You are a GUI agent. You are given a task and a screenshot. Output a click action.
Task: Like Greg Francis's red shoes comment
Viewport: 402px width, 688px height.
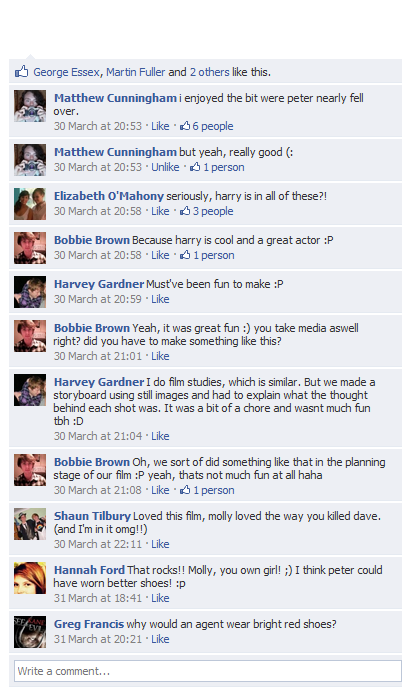pyautogui.click(x=160, y=639)
